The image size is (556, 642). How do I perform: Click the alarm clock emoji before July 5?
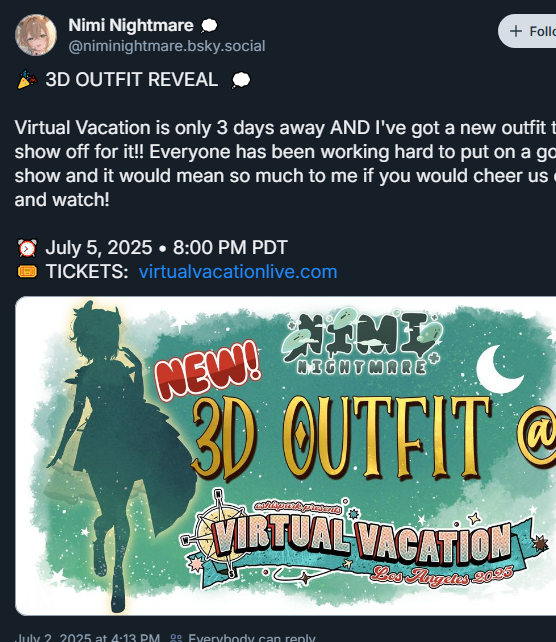tap(27, 248)
